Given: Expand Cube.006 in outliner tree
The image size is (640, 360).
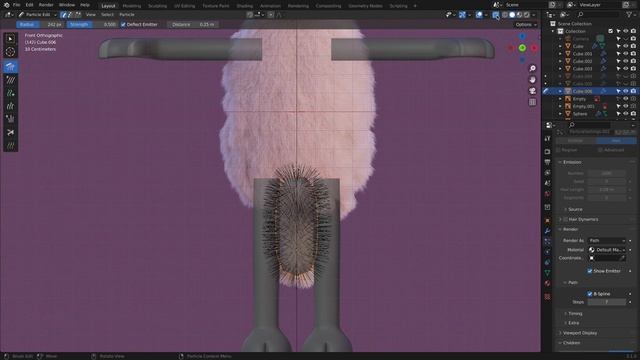Looking at the screenshot, I should tap(560, 91).
